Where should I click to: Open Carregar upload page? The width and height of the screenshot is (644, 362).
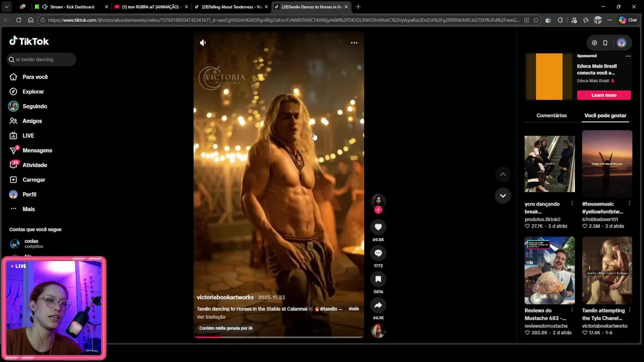(34, 179)
